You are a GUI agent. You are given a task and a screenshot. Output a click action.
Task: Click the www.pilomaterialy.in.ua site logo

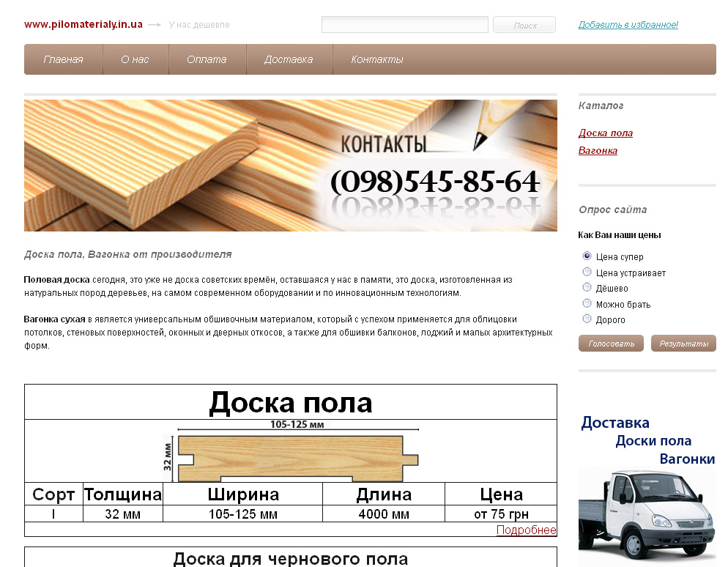(83, 24)
